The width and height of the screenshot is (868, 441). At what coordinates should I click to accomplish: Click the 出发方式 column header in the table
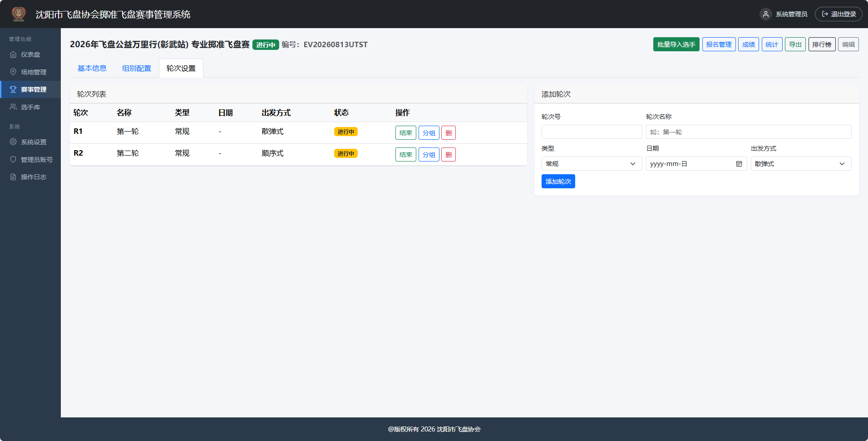(x=276, y=113)
